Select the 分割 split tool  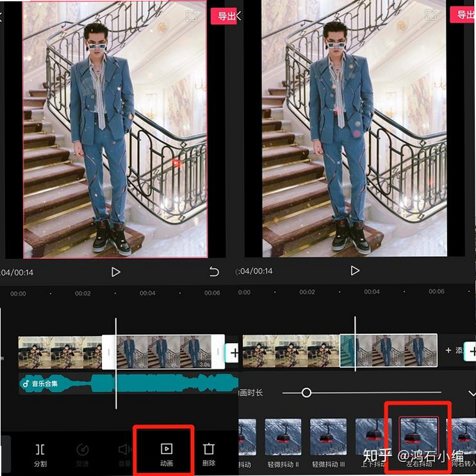[40, 454]
